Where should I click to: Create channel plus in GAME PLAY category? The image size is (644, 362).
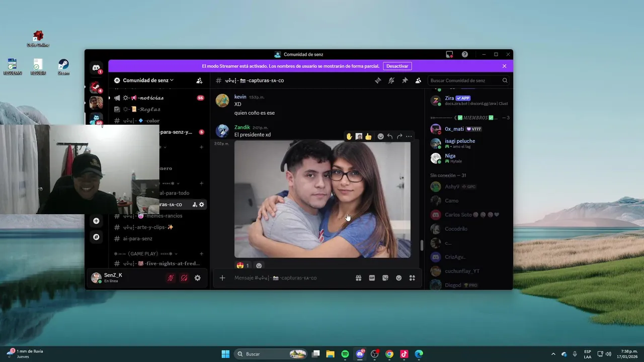[x=202, y=254]
